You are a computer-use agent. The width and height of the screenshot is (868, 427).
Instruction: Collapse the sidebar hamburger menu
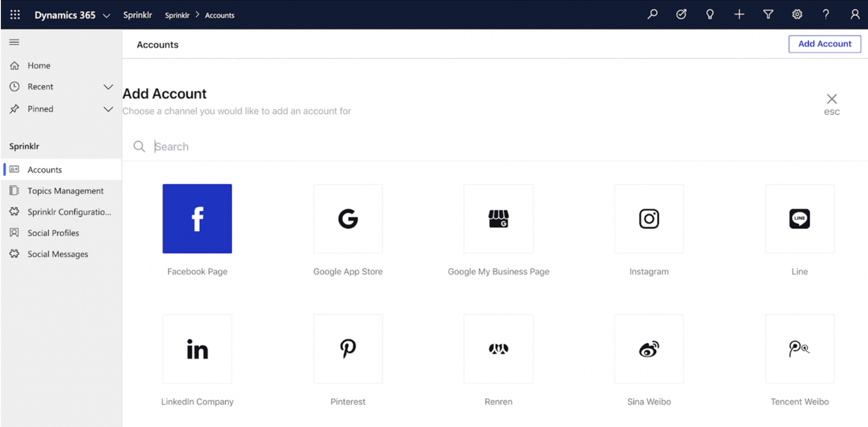pyautogui.click(x=14, y=42)
